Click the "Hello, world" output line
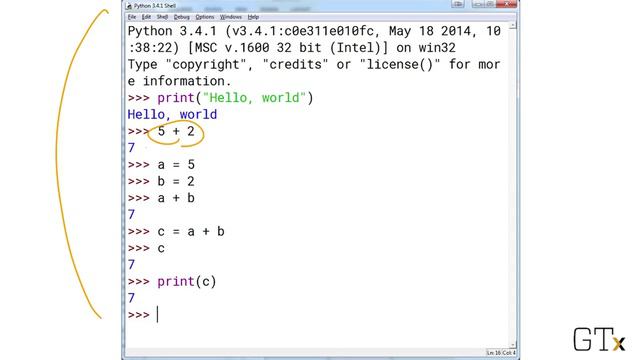The width and height of the screenshot is (640, 360). click(x=172, y=115)
